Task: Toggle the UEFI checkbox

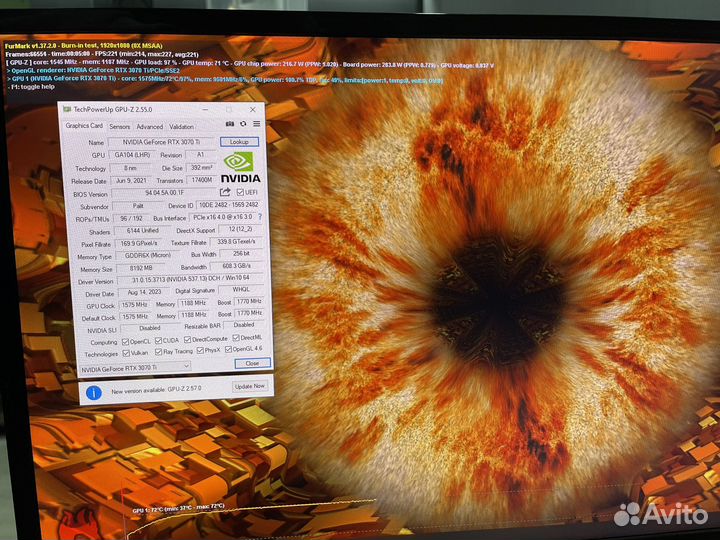Action: point(240,192)
